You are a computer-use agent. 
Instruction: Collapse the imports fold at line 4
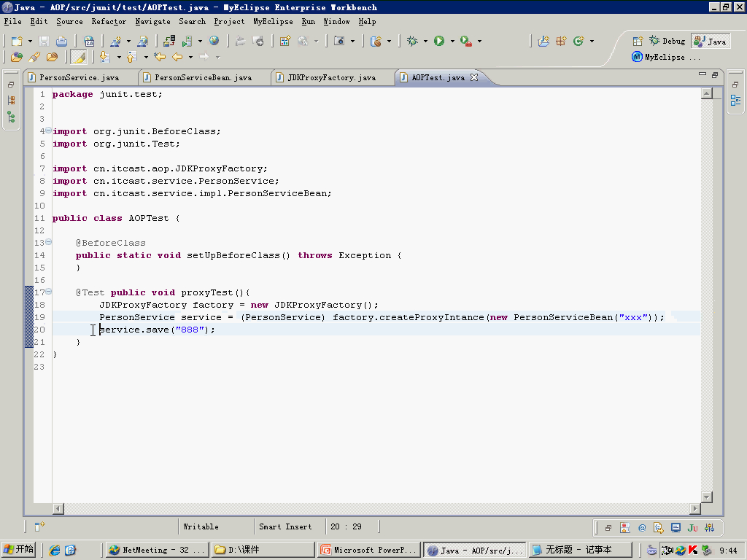(x=49, y=131)
